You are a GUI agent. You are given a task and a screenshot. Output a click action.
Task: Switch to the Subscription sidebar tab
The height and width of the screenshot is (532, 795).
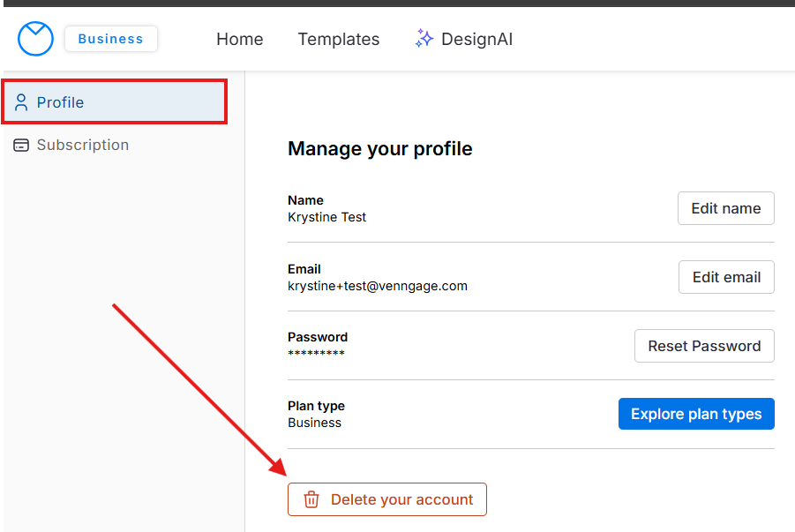[82, 145]
